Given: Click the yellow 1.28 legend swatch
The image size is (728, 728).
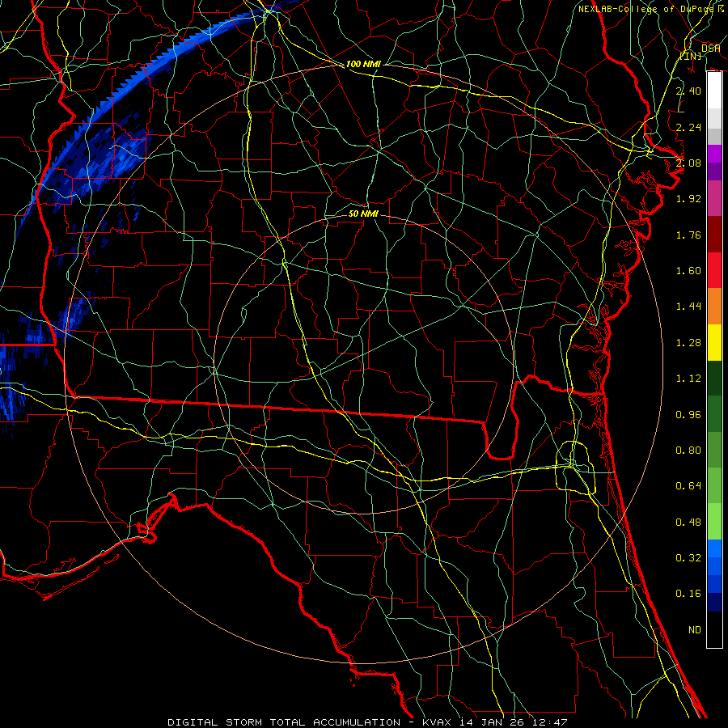Looking at the screenshot, I should point(714,342).
